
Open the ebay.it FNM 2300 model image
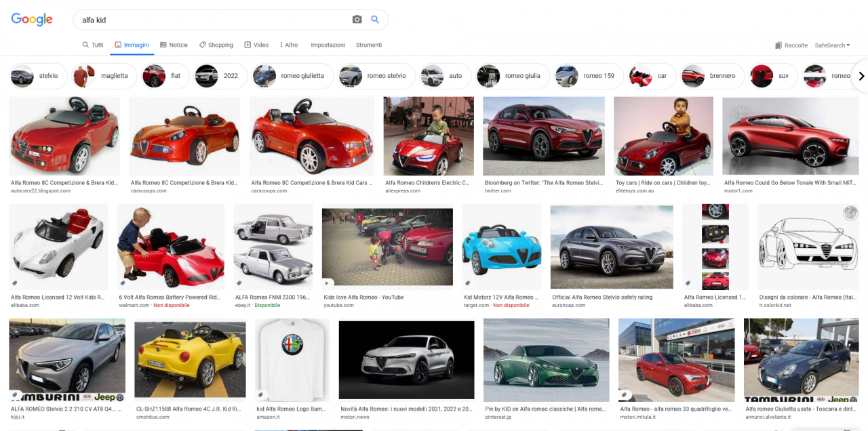[x=273, y=247]
